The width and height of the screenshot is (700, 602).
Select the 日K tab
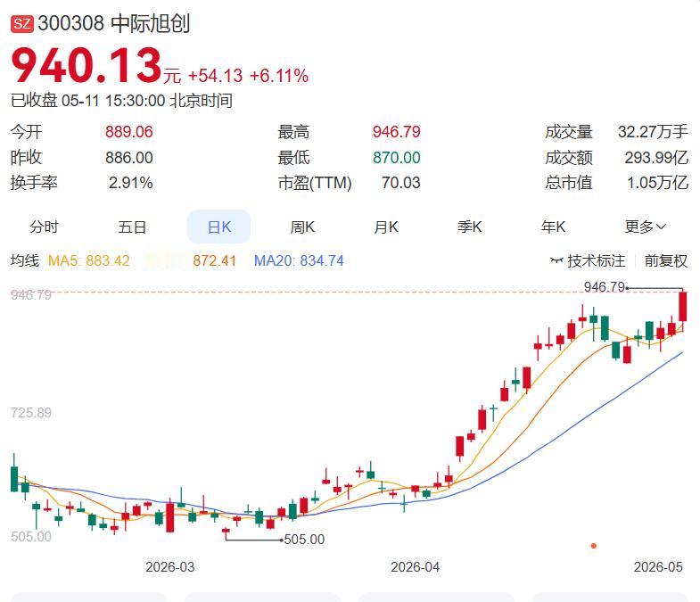[218, 227]
